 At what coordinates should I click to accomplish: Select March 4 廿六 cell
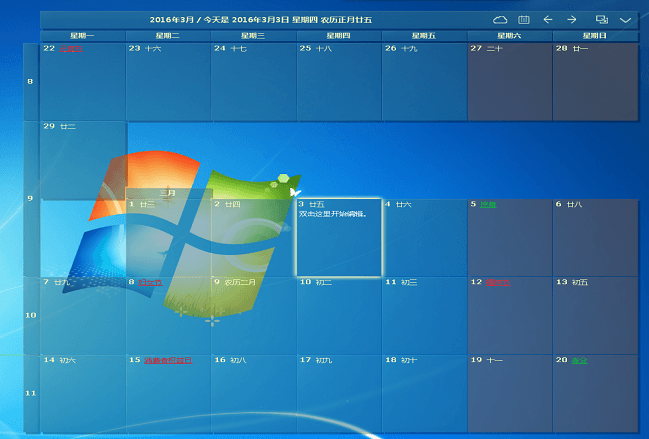click(x=424, y=238)
